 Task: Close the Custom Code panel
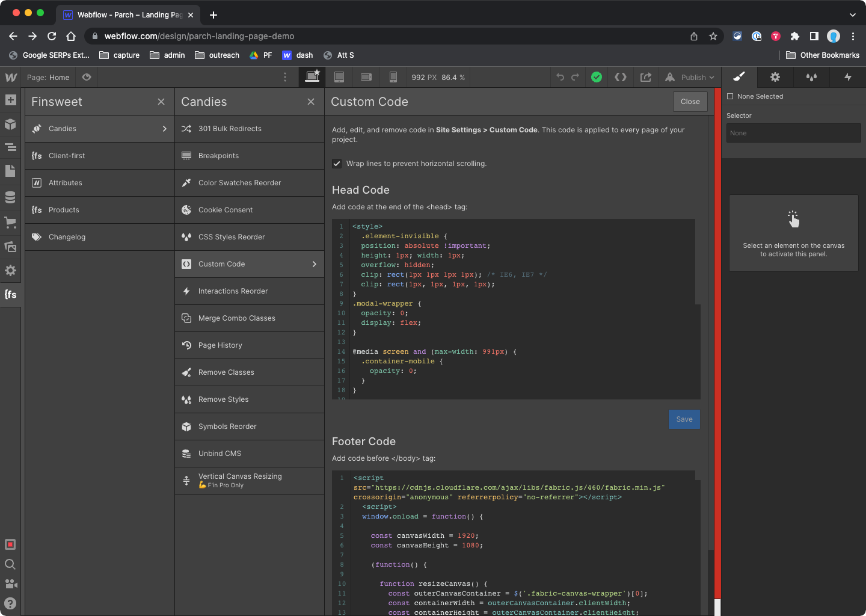690,102
